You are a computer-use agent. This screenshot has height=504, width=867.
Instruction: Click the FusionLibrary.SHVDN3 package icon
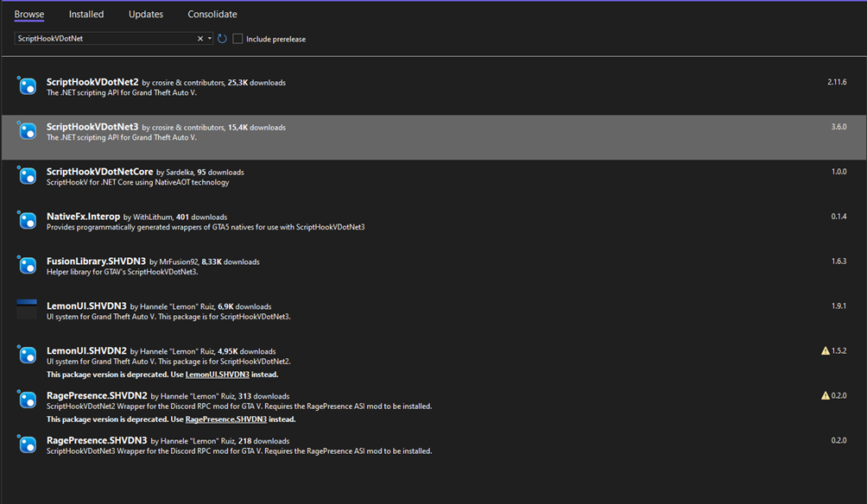coord(27,265)
